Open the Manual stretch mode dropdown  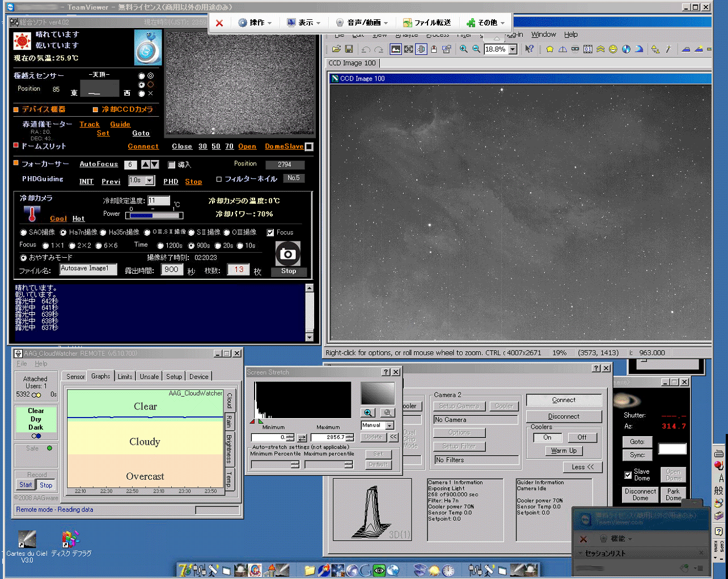click(390, 425)
